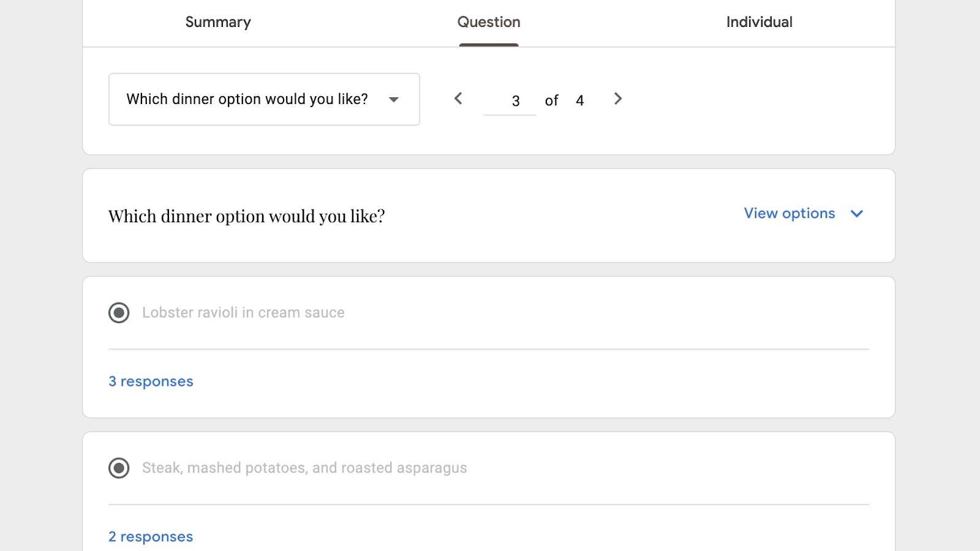The width and height of the screenshot is (980, 551).
Task: Open the 2 responses link
Action: [x=151, y=537]
